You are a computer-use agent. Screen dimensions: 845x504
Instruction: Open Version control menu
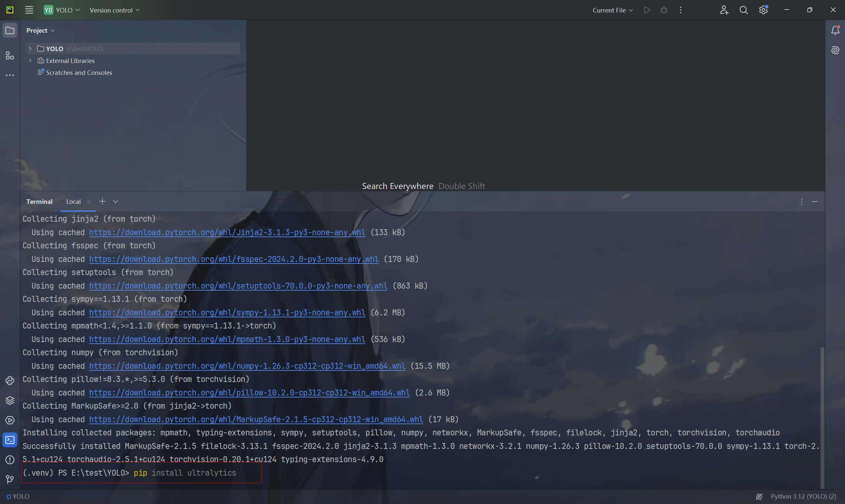pyautogui.click(x=115, y=10)
